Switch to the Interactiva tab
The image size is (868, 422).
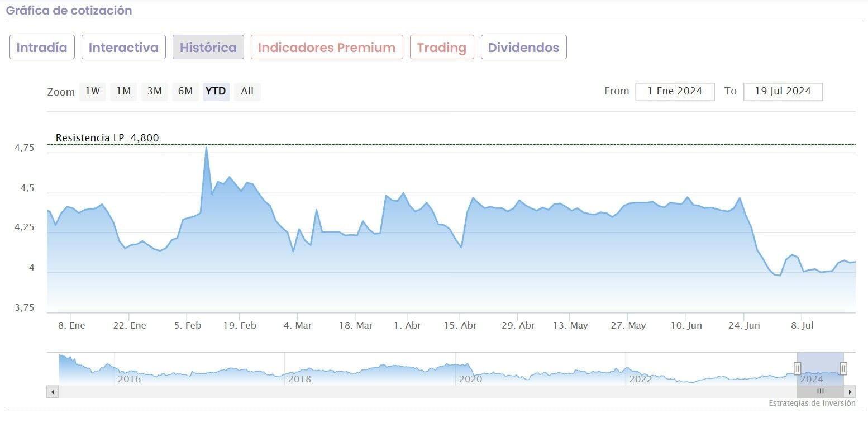point(123,48)
